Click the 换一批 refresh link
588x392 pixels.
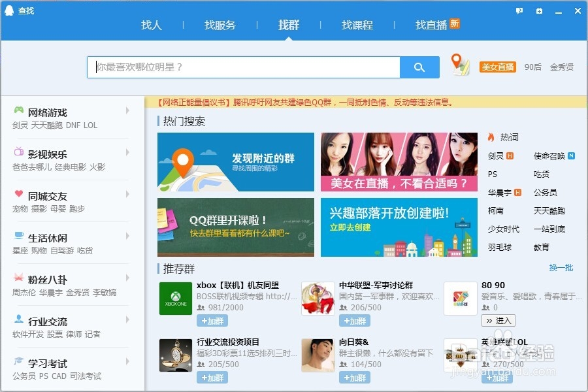[561, 268]
